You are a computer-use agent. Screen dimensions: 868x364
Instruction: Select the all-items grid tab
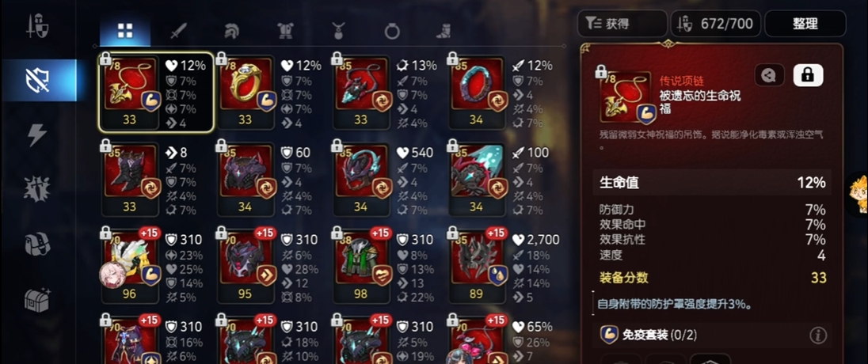pos(125,31)
